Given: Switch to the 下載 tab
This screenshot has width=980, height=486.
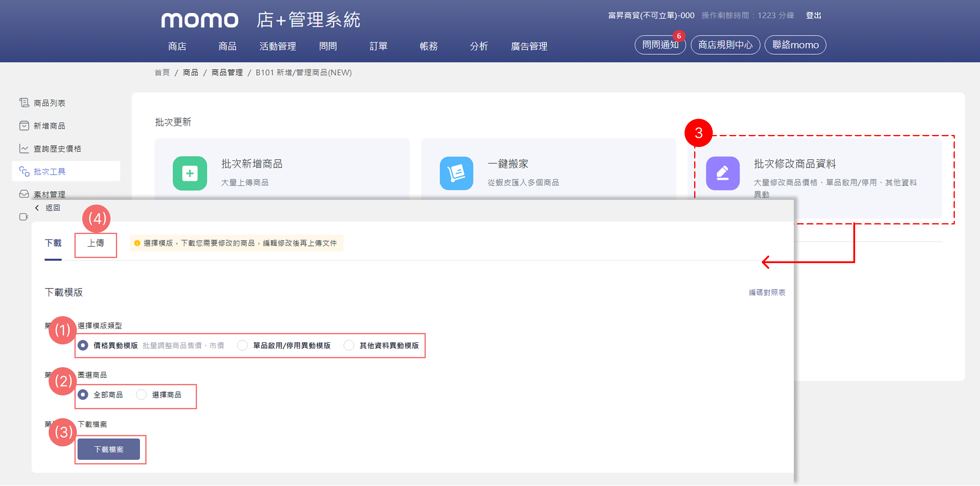Looking at the screenshot, I should 53,243.
